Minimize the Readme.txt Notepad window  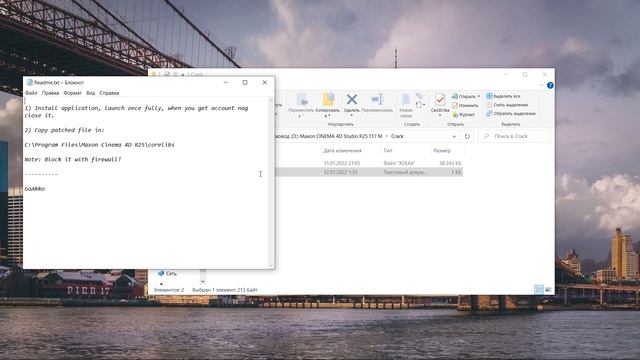coord(226,82)
